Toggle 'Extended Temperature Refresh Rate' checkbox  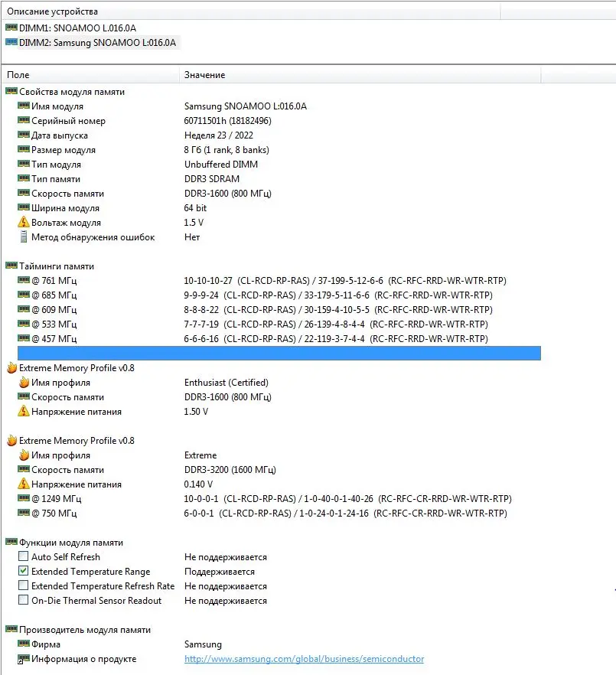click(x=24, y=586)
